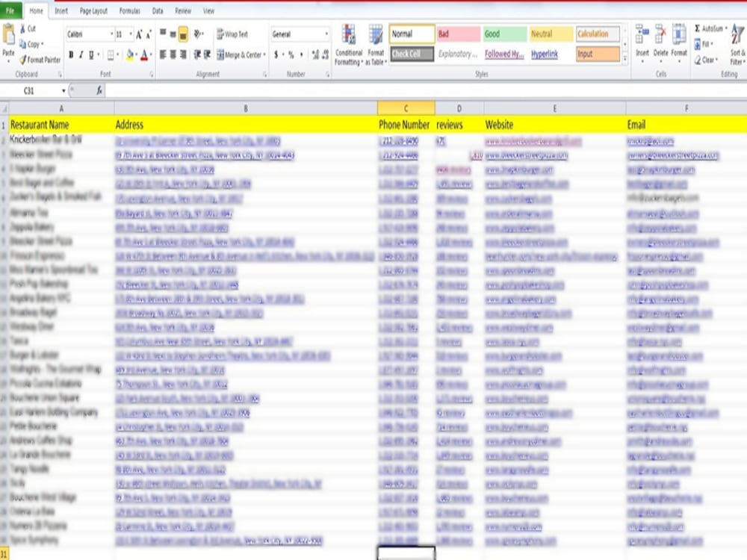
Task: Click the fx Insert Function button
Action: (x=99, y=90)
